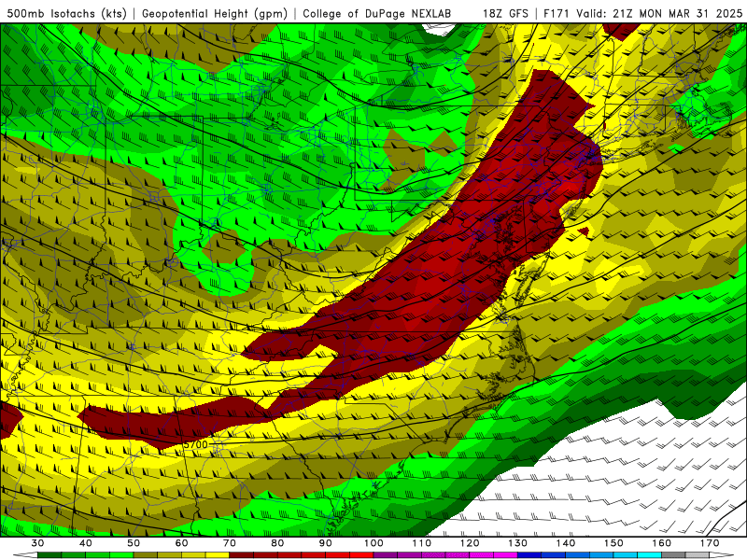Select the dark maroon 70-knot legend swatch
The height and width of the screenshot is (560, 747).
pos(242,555)
